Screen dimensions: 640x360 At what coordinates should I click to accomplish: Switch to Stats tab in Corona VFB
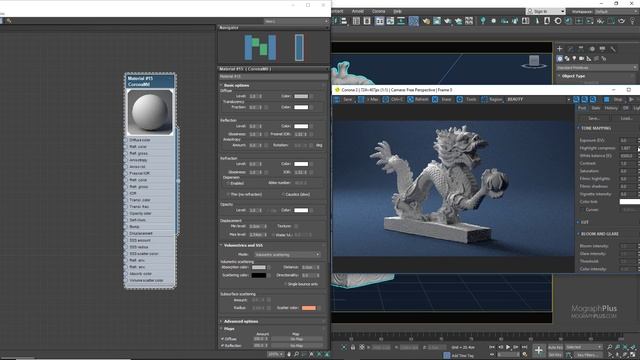coord(596,108)
